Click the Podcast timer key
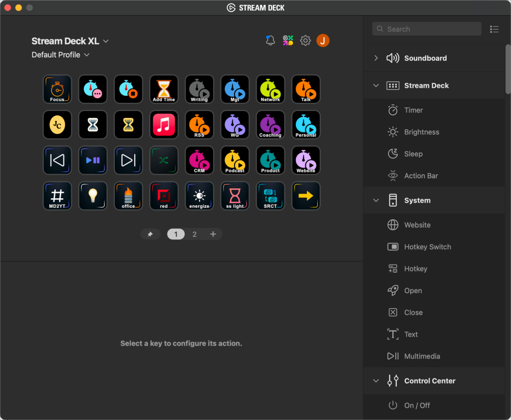The image size is (511, 420). click(235, 160)
